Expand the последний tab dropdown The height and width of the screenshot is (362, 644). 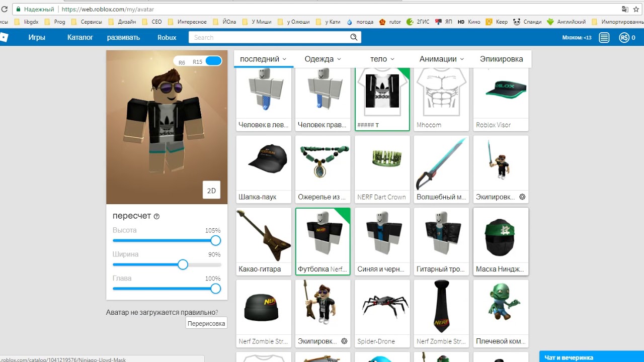(263, 59)
